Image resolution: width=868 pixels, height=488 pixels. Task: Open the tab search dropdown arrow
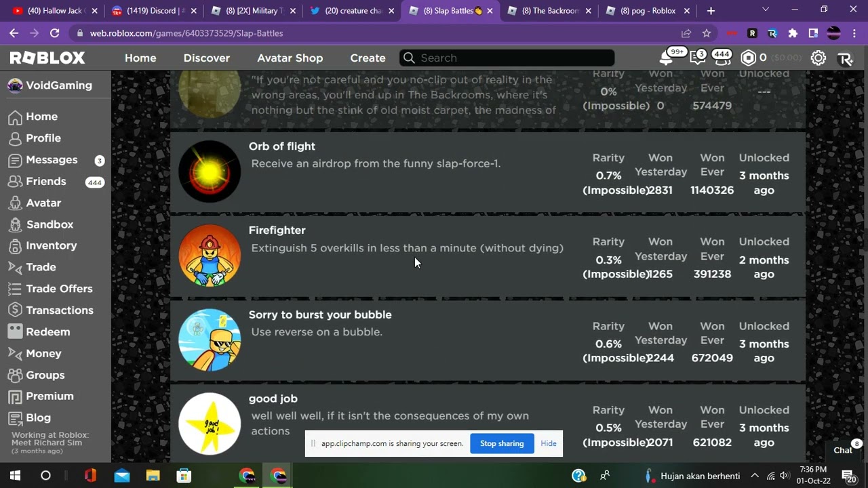(766, 10)
